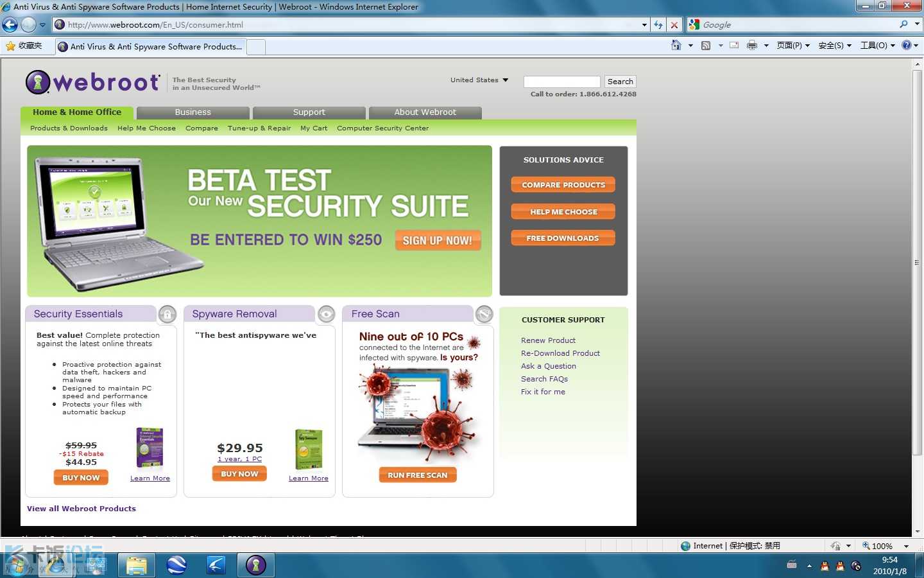Open the United States country dropdown
Image resolution: width=924 pixels, height=578 pixels.
tap(479, 80)
